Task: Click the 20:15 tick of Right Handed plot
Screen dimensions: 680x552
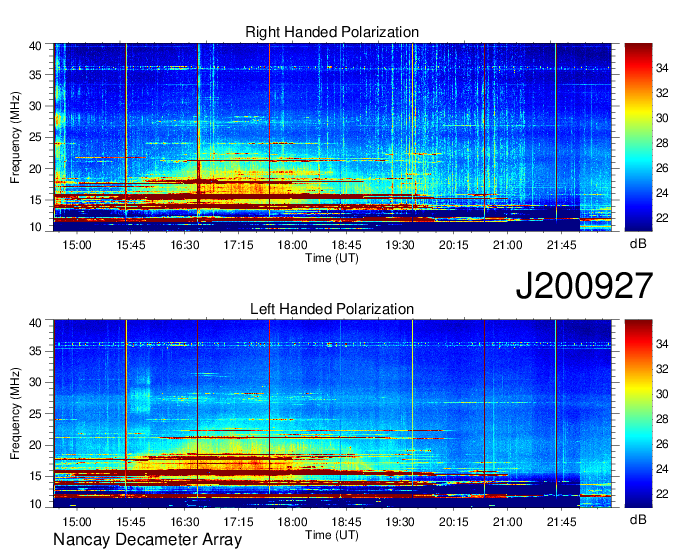Action: click(454, 245)
